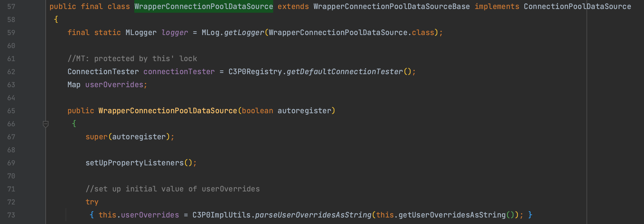Click this.userOverrides assignment target on line 73

point(139,215)
